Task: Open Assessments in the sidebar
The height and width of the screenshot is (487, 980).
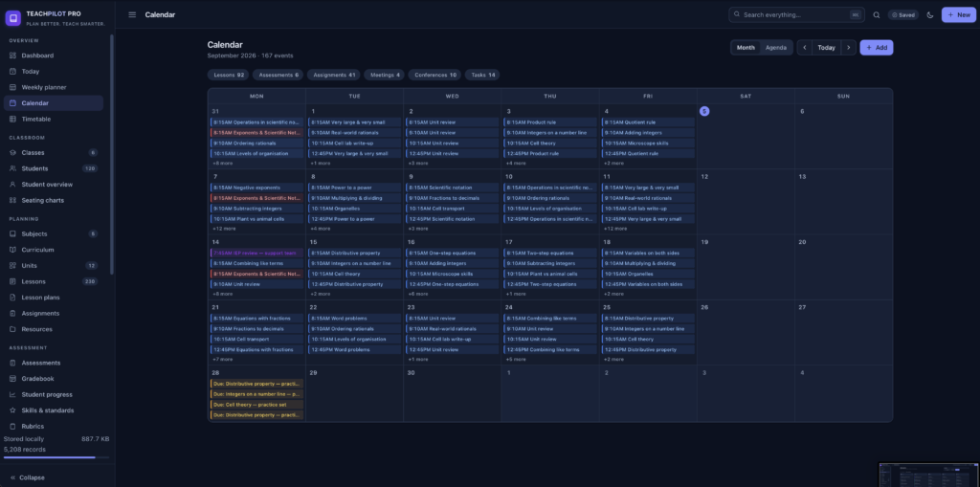Action: (x=54, y=364)
